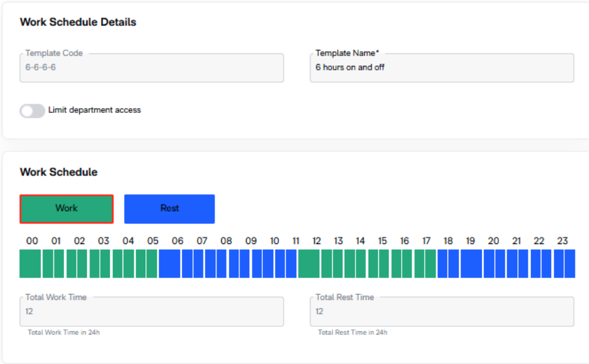Image resolution: width=589 pixels, height=364 pixels.
Task: Click the "06" hour label
Action: 177,241
